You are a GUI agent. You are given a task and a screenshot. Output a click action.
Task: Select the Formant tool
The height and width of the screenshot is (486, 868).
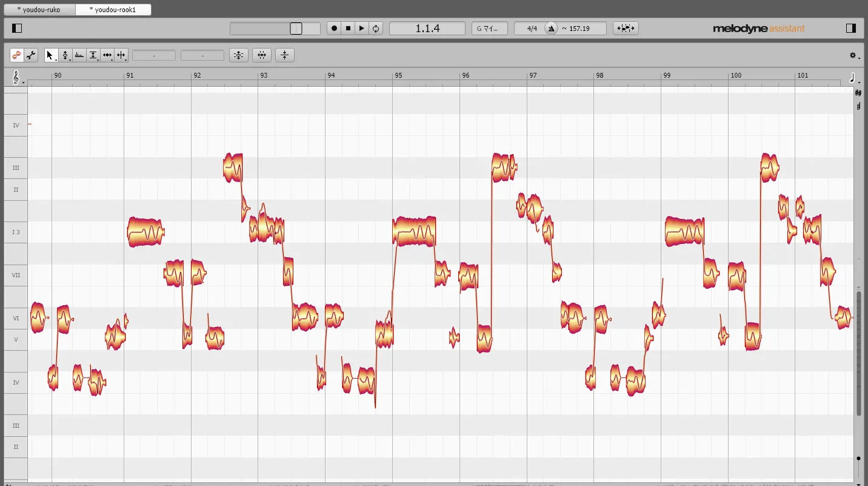(79, 55)
